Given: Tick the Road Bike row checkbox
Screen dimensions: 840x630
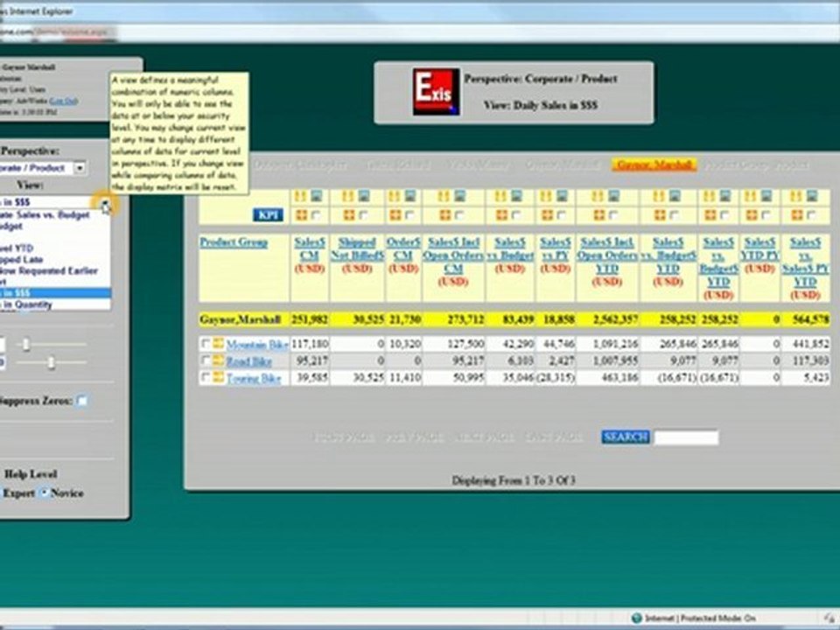Looking at the screenshot, I should (205, 360).
